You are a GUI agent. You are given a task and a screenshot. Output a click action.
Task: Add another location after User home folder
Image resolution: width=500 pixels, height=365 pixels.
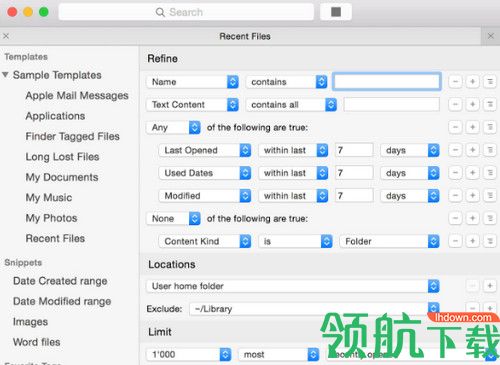pos(490,286)
